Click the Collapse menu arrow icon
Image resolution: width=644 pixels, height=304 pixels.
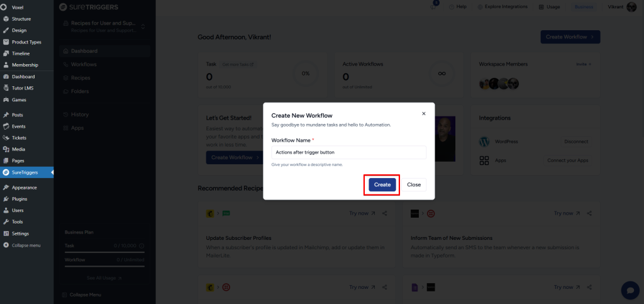click(6, 245)
